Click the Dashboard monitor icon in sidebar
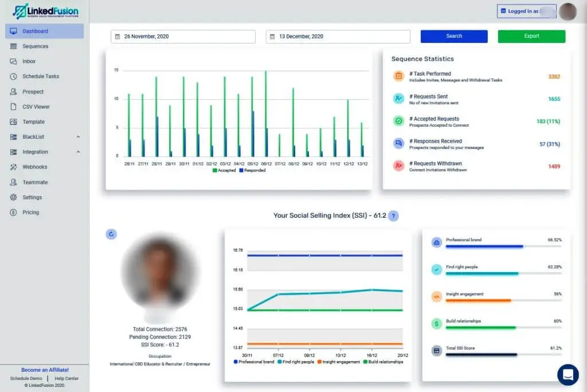Viewport: 587px width, 392px height. (x=14, y=31)
